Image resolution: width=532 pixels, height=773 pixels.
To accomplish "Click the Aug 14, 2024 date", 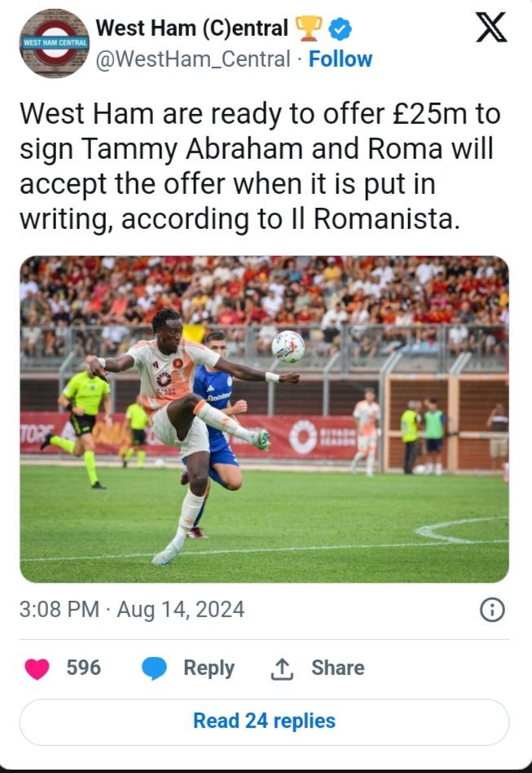I will point(180,610).
